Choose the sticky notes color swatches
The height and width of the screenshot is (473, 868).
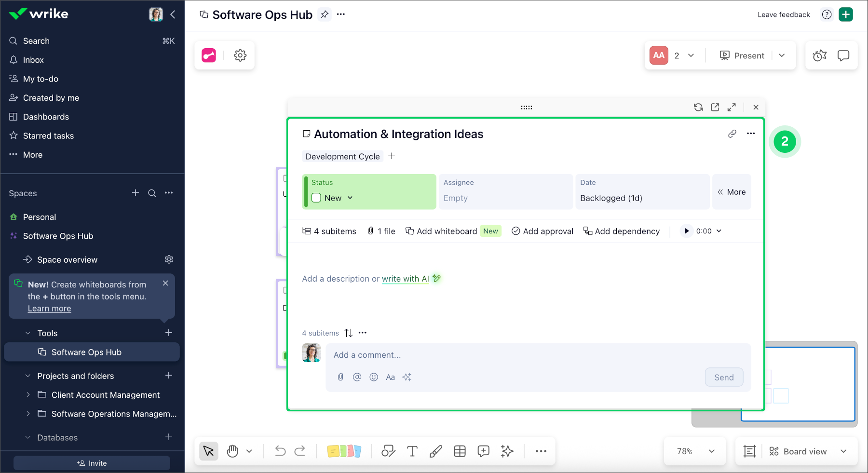(x=344, y=451)
